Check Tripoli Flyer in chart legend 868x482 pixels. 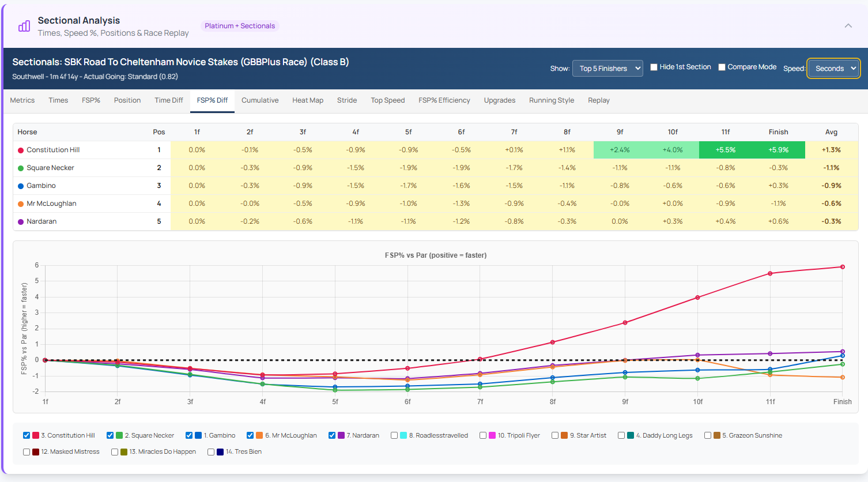(483, 435)
